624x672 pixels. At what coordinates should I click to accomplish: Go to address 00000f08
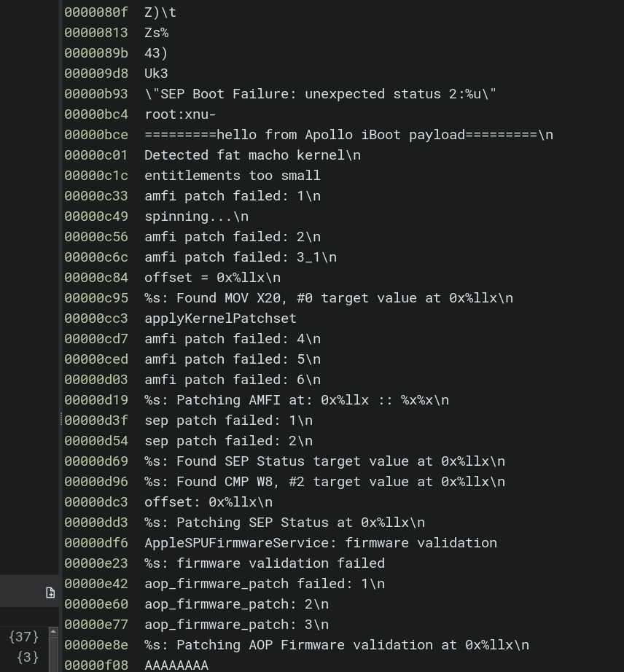pyautogui.click(x=95, y=665)
